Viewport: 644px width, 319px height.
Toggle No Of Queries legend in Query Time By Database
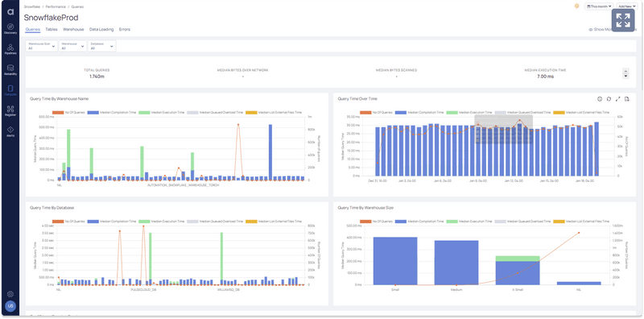(68, 222)
